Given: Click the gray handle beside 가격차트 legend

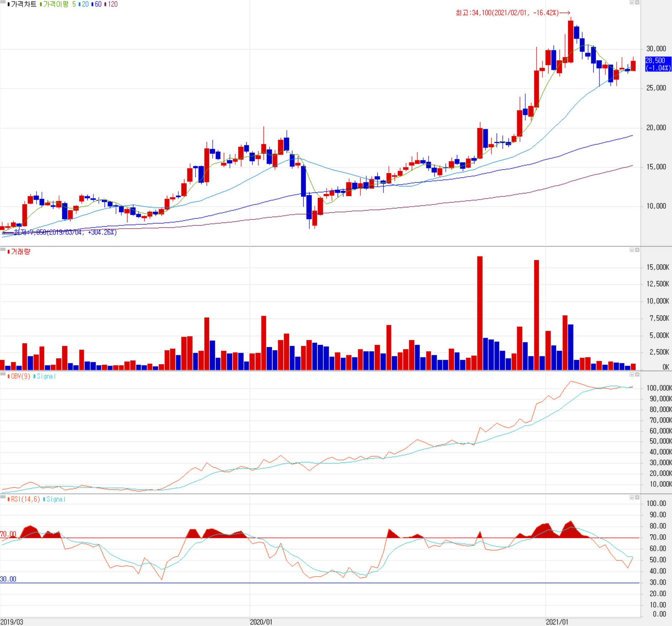Looking at the screenshot, I should pos(3,2).
